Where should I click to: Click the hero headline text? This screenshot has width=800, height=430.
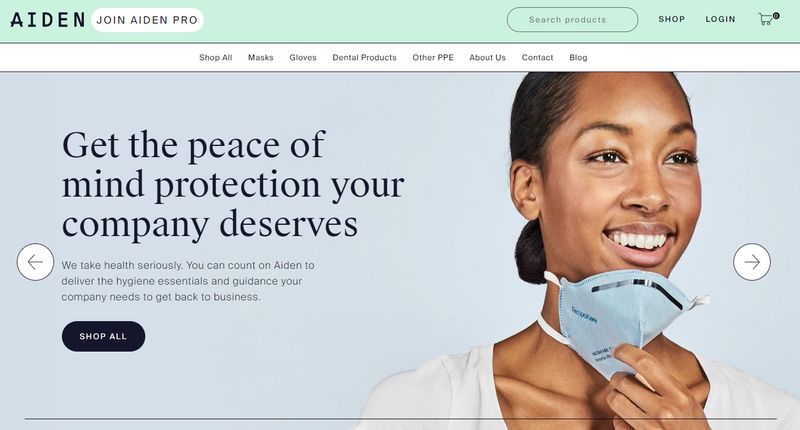[x=233, y=185]
